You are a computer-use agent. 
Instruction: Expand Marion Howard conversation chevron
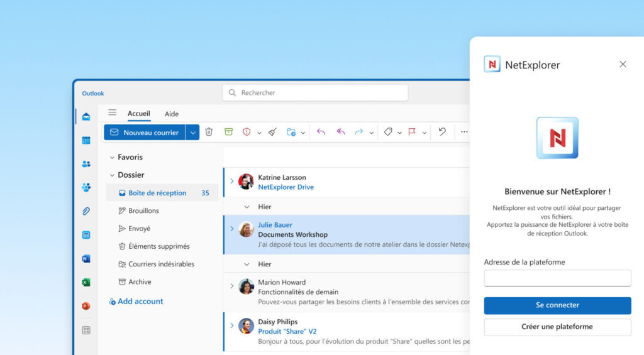(231, 286)
